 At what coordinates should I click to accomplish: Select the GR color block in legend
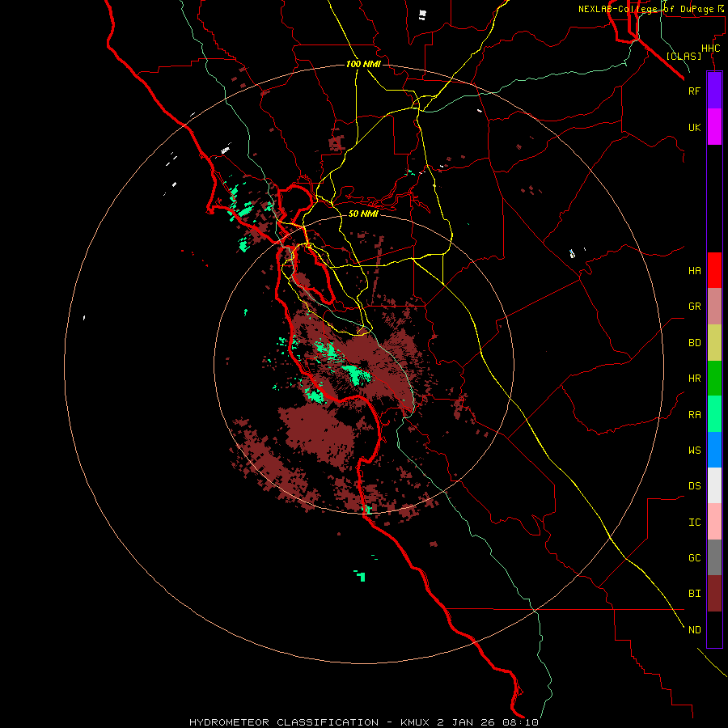[714, 307]
